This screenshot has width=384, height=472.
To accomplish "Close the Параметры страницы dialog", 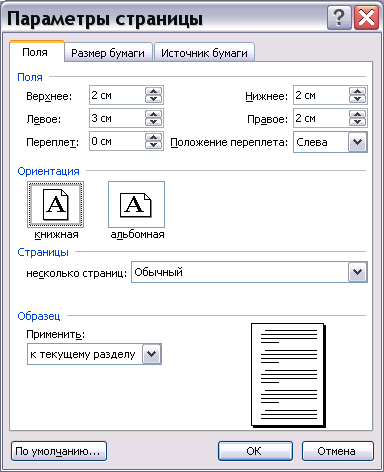I will tap(366, 18).
